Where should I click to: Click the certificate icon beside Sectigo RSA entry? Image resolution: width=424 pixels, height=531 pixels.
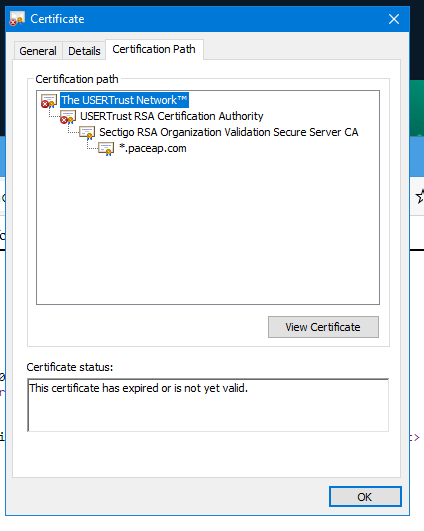tap(87, 132)
